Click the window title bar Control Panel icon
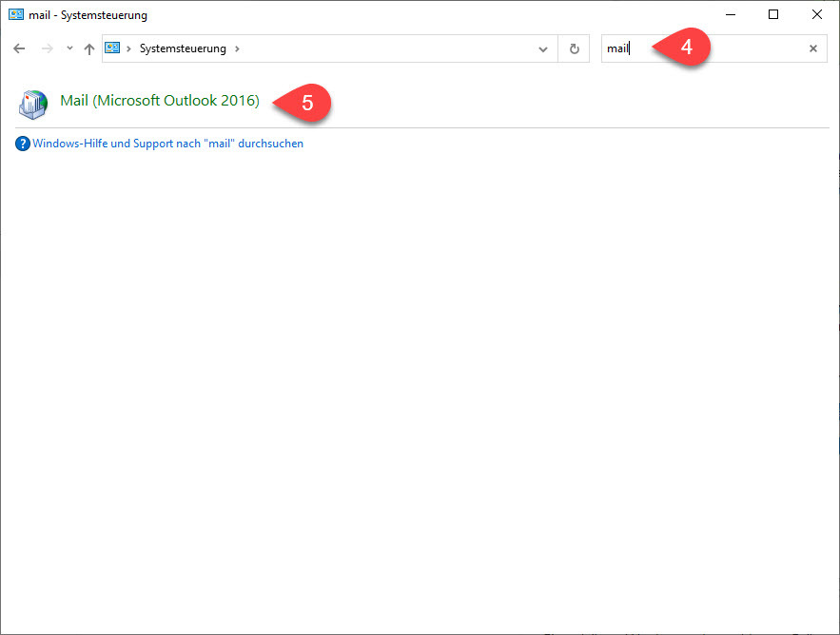The width and height of the screenshot is (840, 635). pyautogui.click(x=16, y=14)
